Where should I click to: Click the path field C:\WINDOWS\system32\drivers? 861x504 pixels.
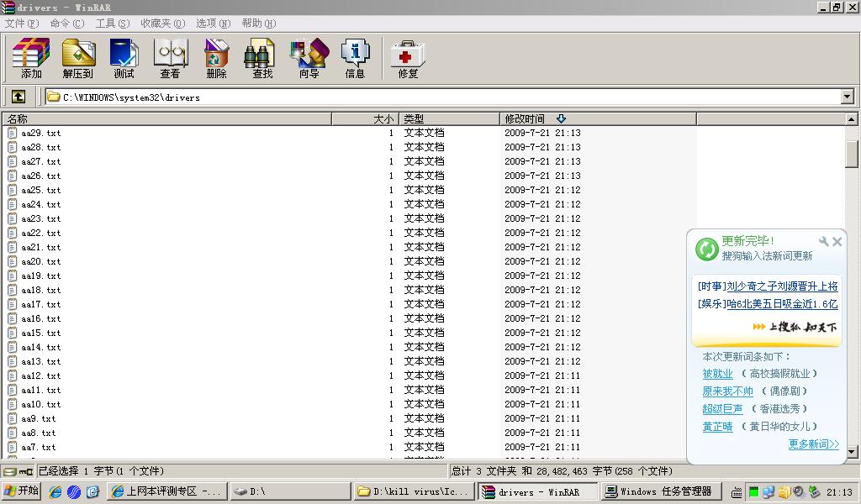click(442, 97)
